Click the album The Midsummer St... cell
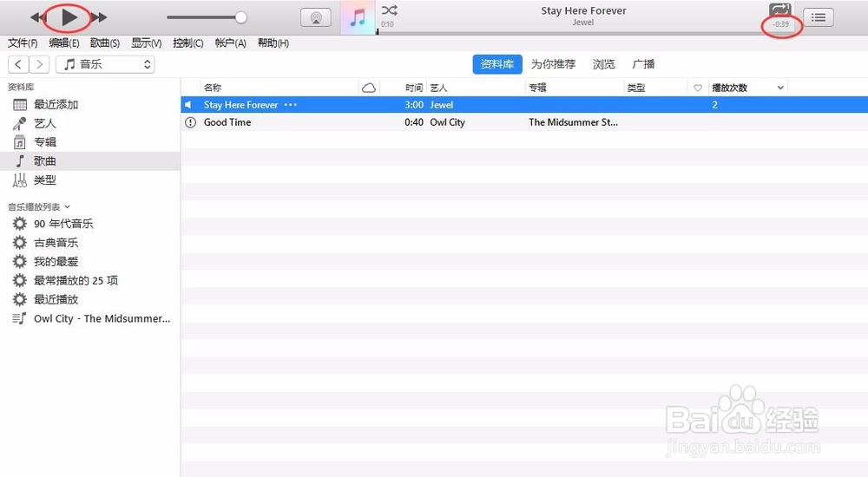Viewport: 868px width, 477px height. click(x=573, y=122)
